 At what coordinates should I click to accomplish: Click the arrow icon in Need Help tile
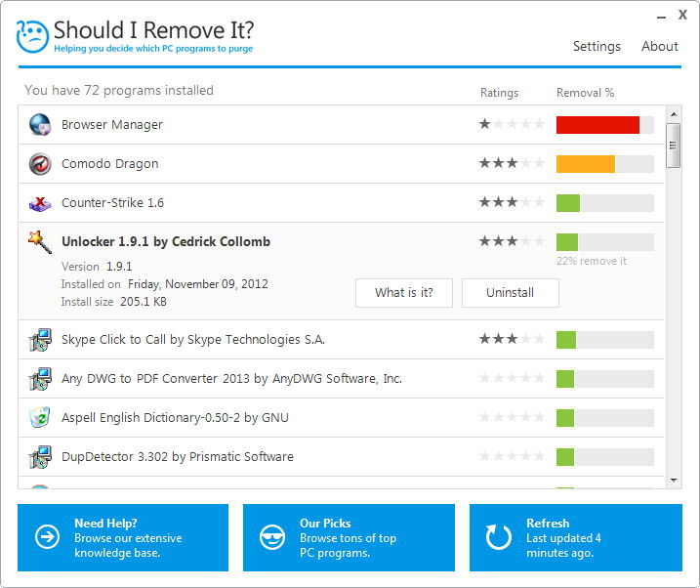pyautogui.click(x=47, y=536)
